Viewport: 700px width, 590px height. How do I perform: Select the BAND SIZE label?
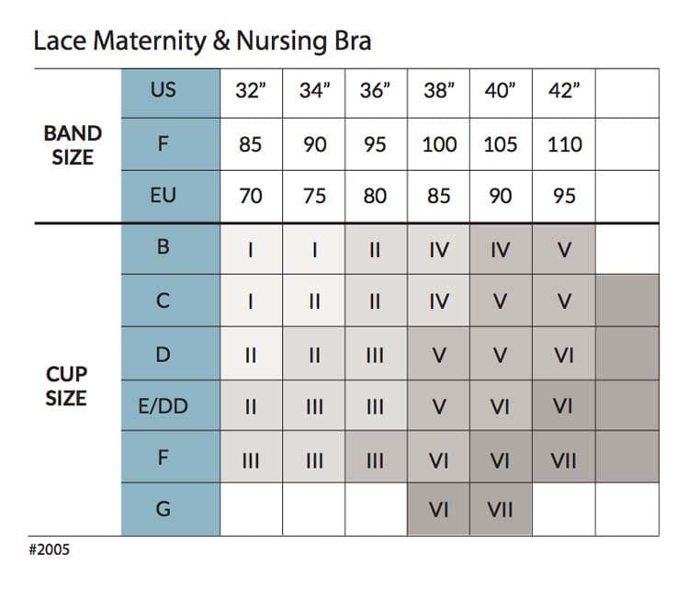pyautogui.click(x=73, y=145)
